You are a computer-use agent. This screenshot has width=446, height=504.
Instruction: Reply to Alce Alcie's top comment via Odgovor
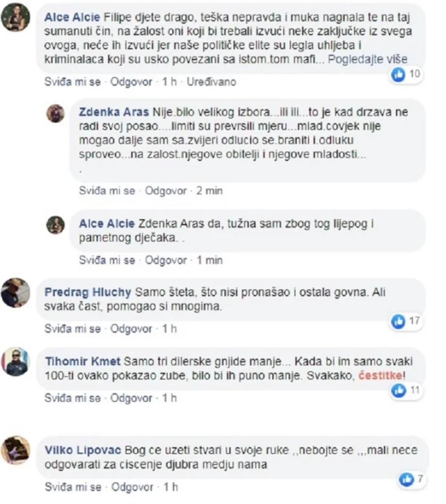tap(131, 82)
